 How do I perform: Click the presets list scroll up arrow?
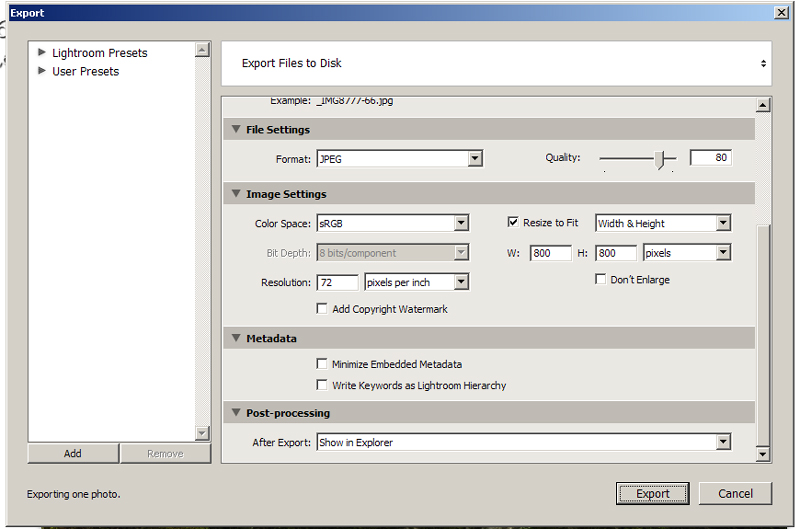203,49
